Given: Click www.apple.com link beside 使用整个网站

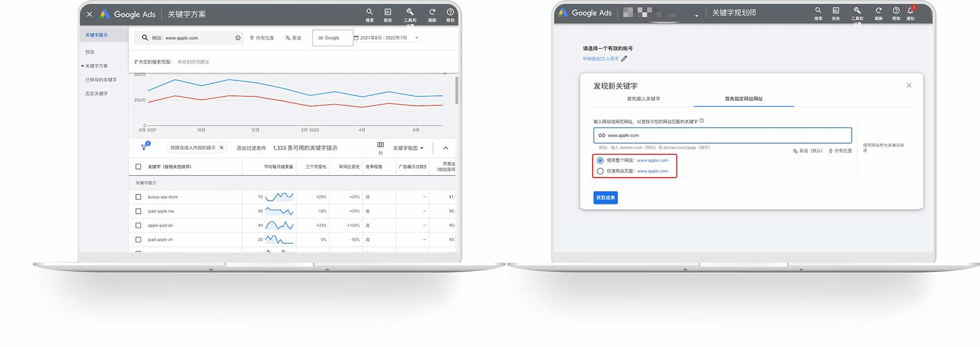Looking at the screenshot, I should click(653, 160).
